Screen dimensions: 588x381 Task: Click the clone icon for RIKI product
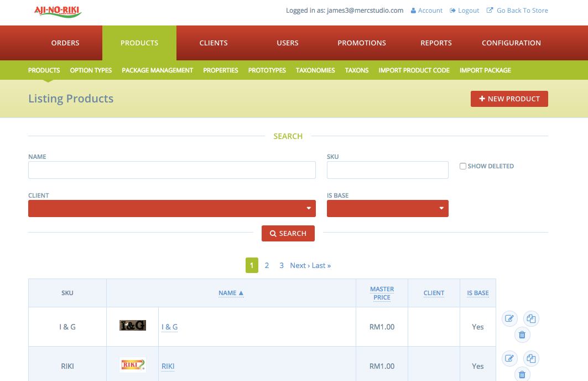(531, 358)
